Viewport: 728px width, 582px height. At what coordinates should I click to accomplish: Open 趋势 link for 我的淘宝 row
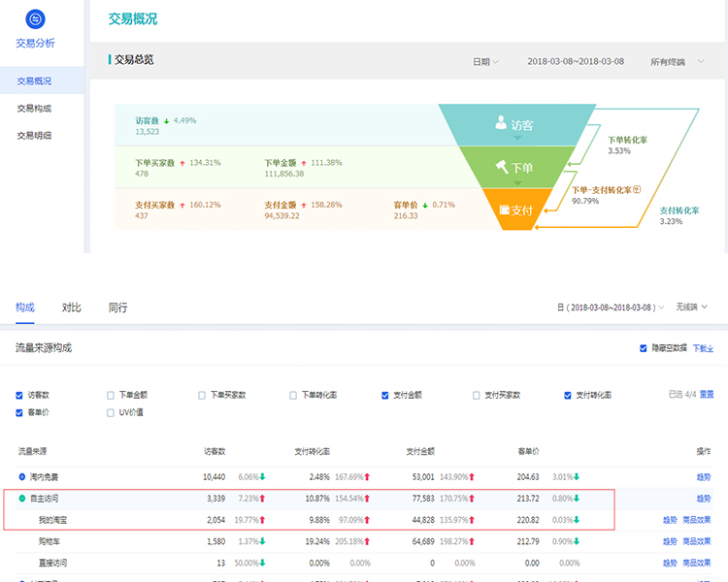pos(670,520)
